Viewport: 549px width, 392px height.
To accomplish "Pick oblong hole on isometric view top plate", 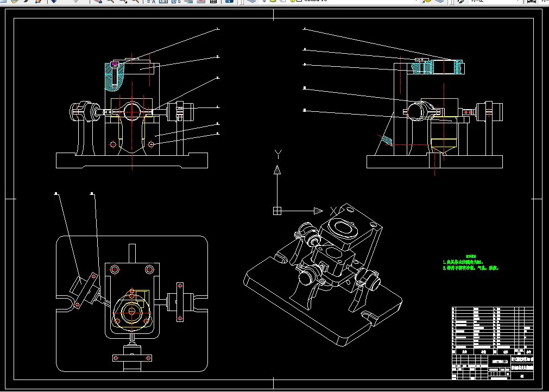I will tap(344, 228).
